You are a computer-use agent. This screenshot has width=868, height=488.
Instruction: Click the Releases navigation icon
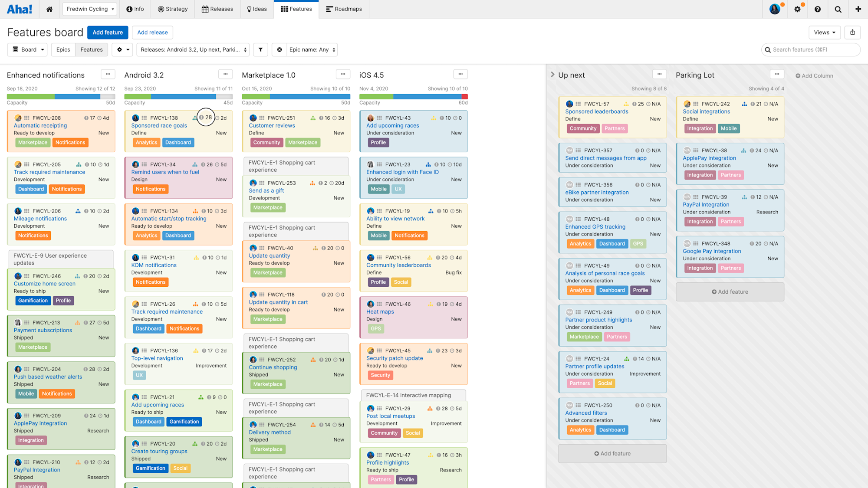(204, 9)
